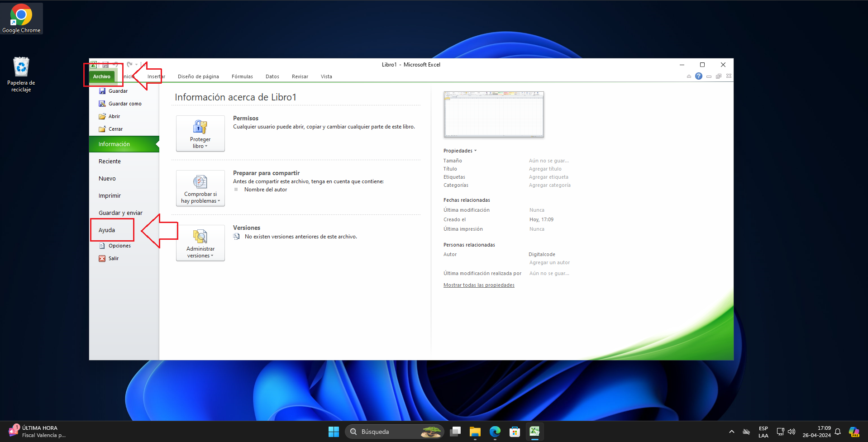Switch to the Fórmulas ribbon tab

[x=242, y=76]
